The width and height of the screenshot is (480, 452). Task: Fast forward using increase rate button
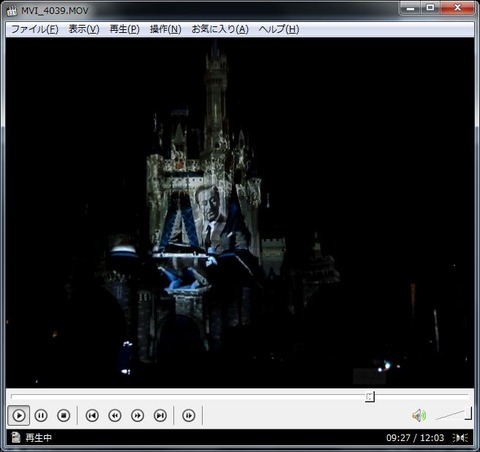coord(137,415)
